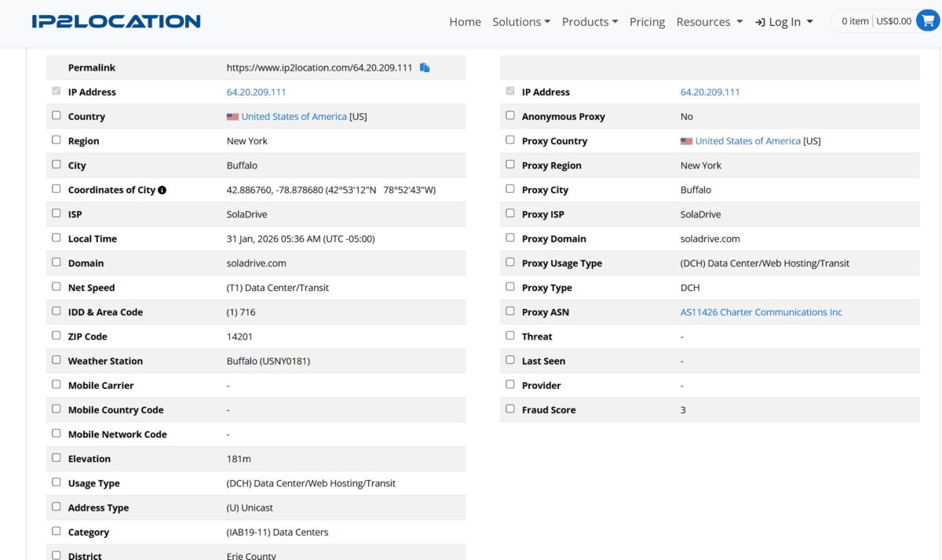Image resolution: width=942 pixels, height=560 pixels.
Task: Open the Pricing page
Action: [647, 22]
